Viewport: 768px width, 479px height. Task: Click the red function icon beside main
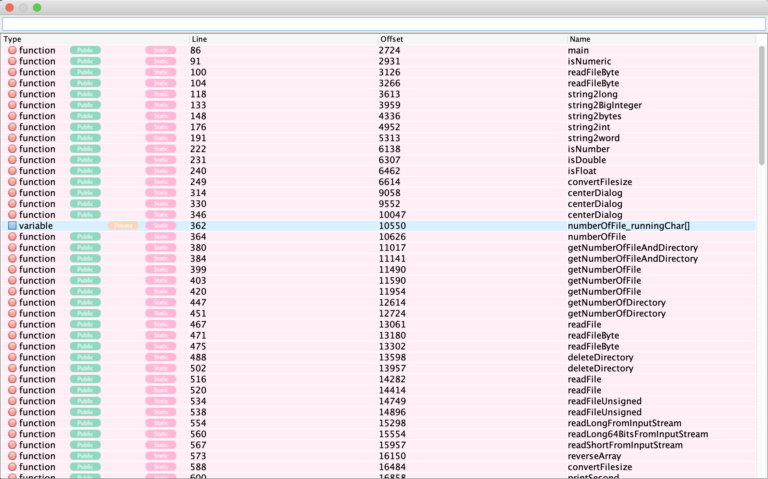tap(12, 50)
